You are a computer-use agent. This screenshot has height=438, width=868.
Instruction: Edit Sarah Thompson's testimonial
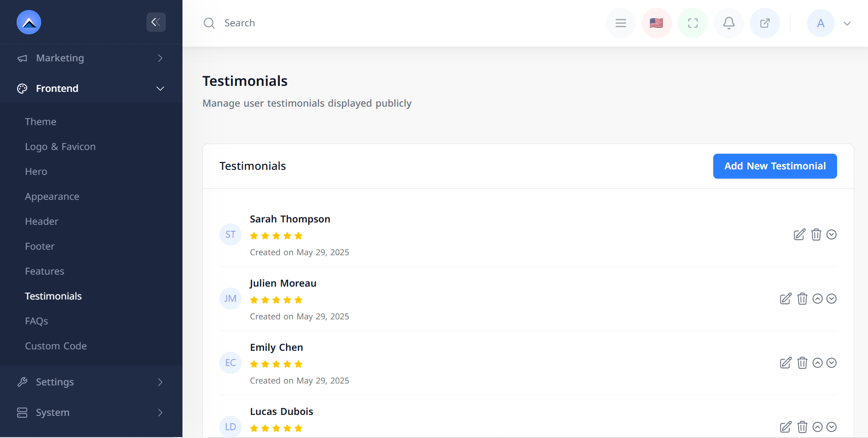tap(799, 234)
